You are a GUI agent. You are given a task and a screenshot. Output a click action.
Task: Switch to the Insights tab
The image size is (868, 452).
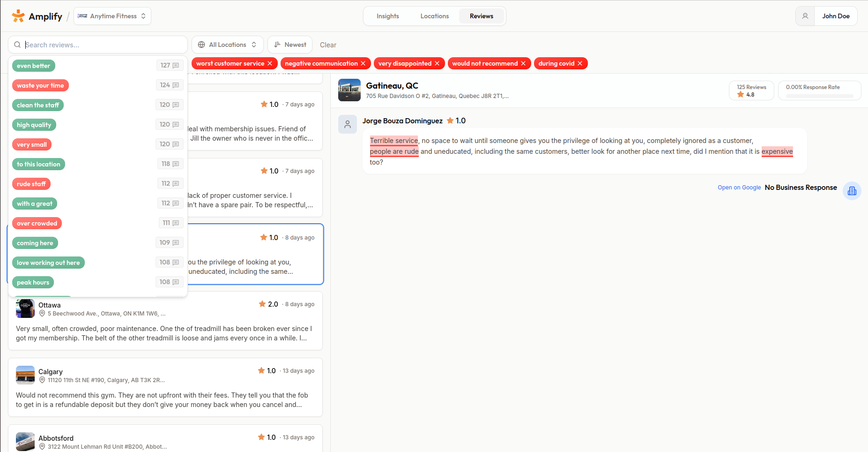pos(388,16)
